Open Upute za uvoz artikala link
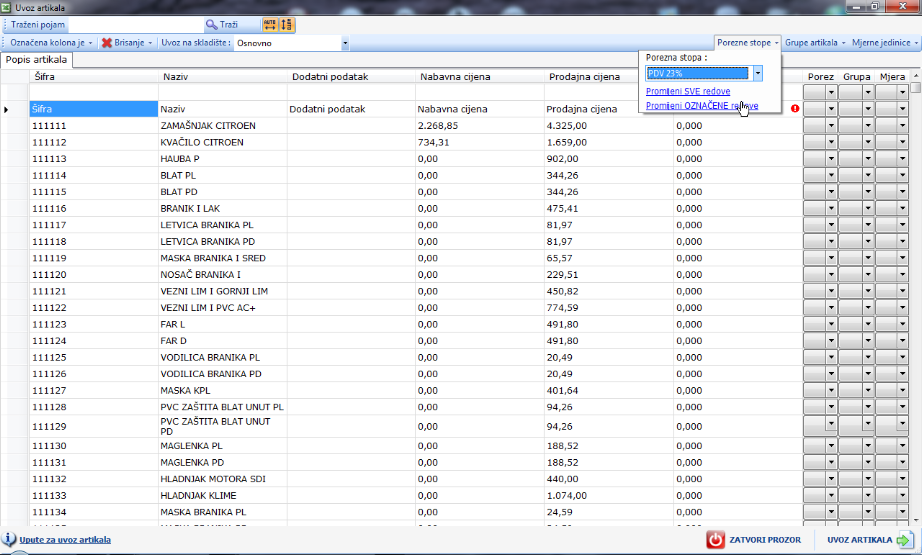This screenshot has width=922, height=555. (x=65, y=540)
